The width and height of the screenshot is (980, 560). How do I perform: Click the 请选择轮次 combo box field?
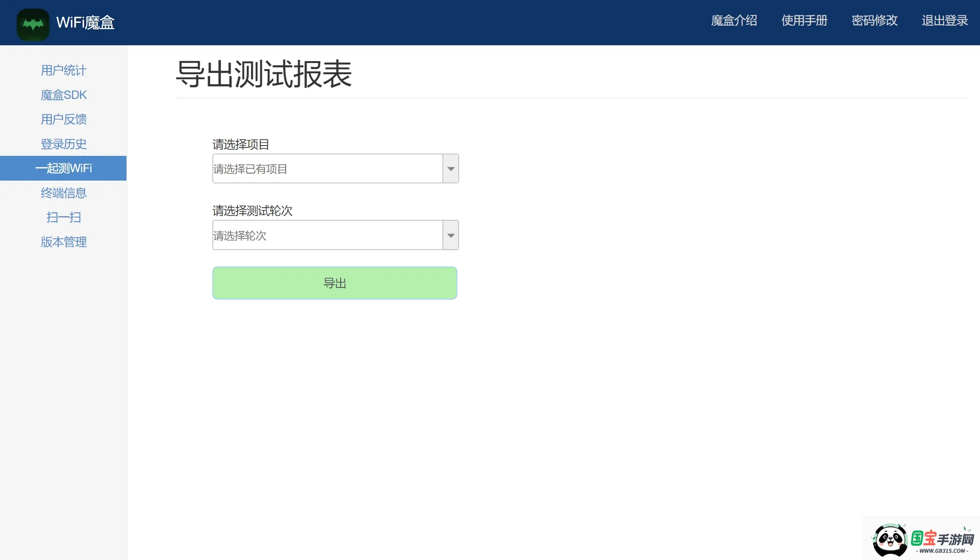[327, 235]
